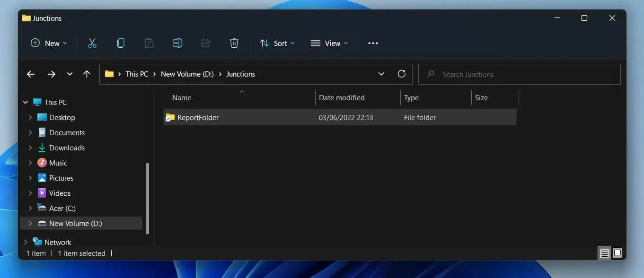Click the search magnifier icon
Screen dimensions: 644x278
[431, 74]
